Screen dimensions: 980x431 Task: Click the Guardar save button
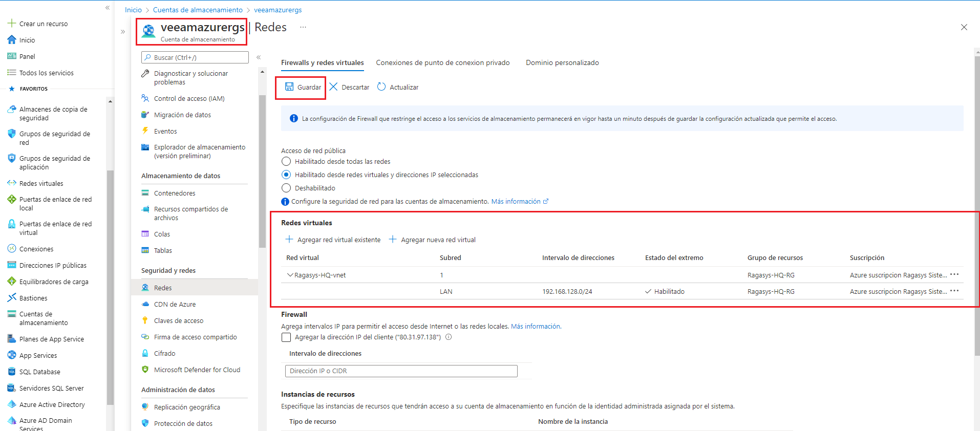[x=303, y=87]
